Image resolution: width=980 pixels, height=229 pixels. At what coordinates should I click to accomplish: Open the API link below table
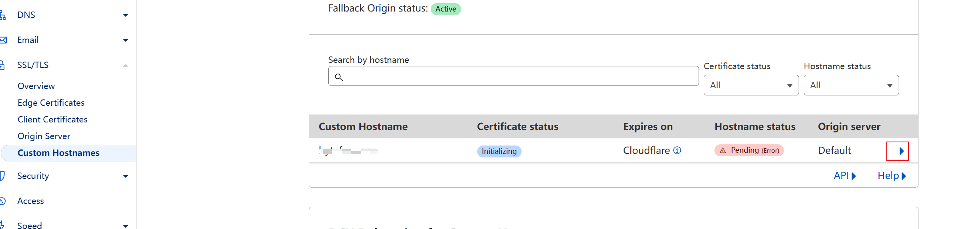[x=844, y=175]
